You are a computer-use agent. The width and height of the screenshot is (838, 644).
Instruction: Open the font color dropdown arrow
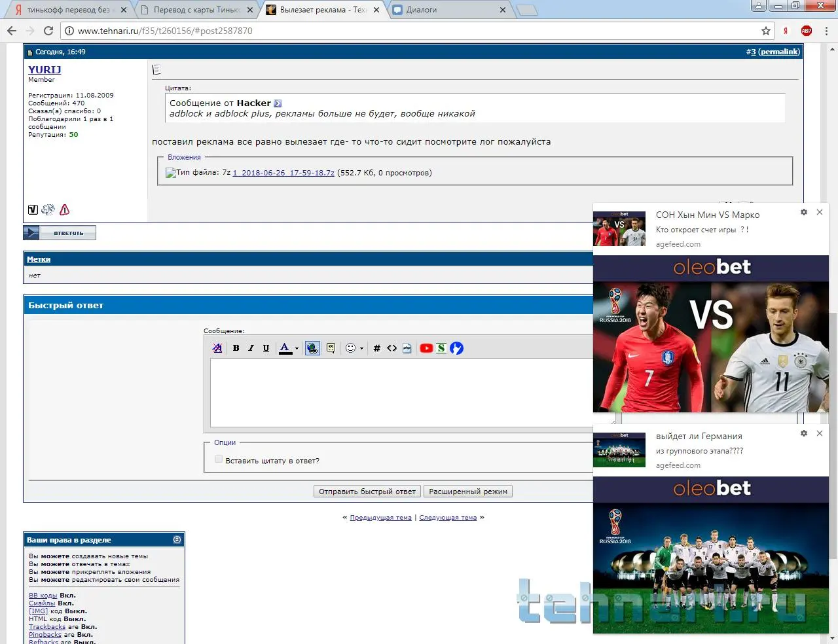tap(297, 348)
